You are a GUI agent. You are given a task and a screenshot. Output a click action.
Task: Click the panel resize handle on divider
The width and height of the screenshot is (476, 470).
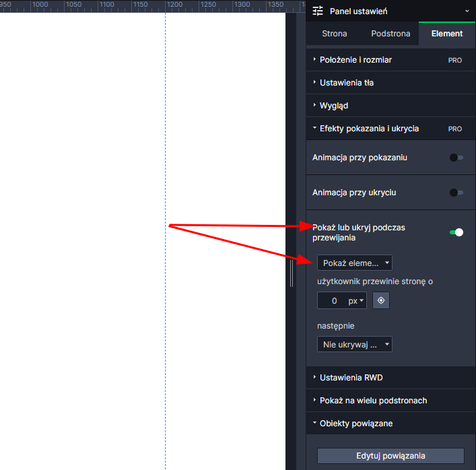292,274
